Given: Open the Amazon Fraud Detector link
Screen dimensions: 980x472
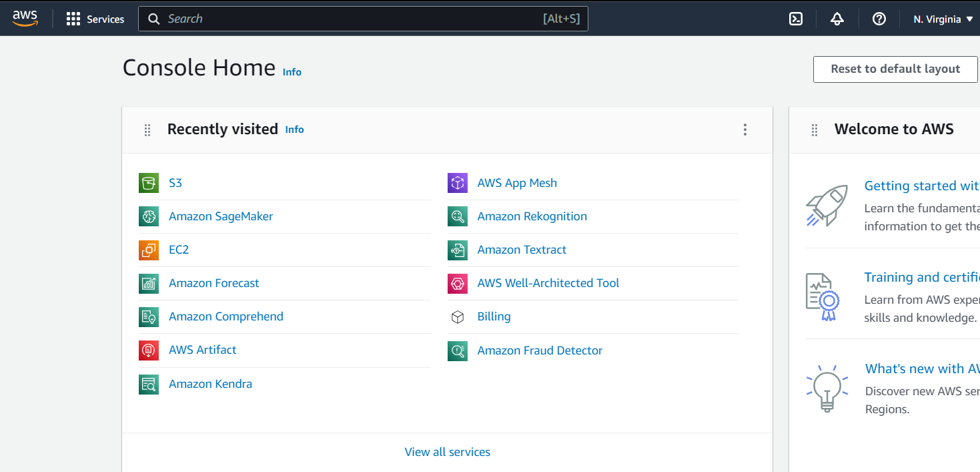Looking at the screenshot, I should [540, 350].
